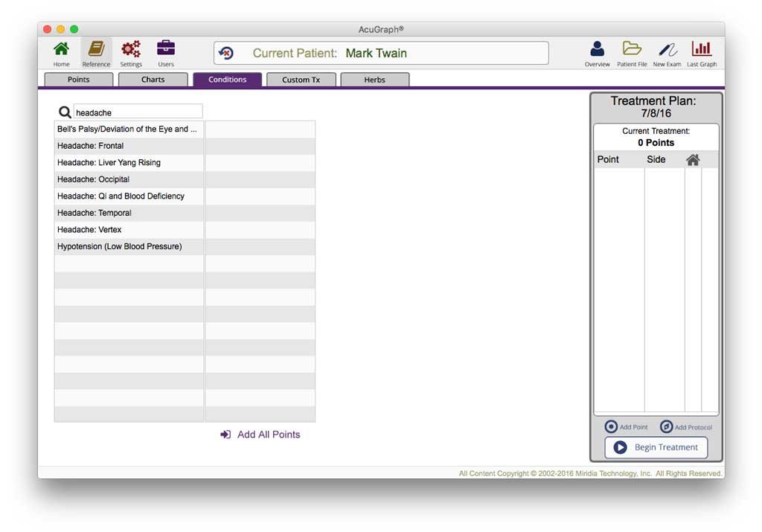Clear current patient via circular X icon
Viewport: 762px width, 532px height.
(226, 53)
